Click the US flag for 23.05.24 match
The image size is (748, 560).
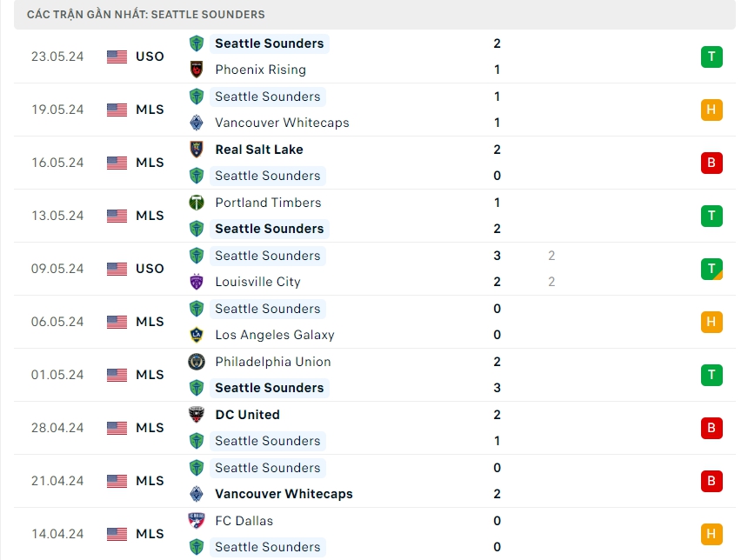coord(117,57)
